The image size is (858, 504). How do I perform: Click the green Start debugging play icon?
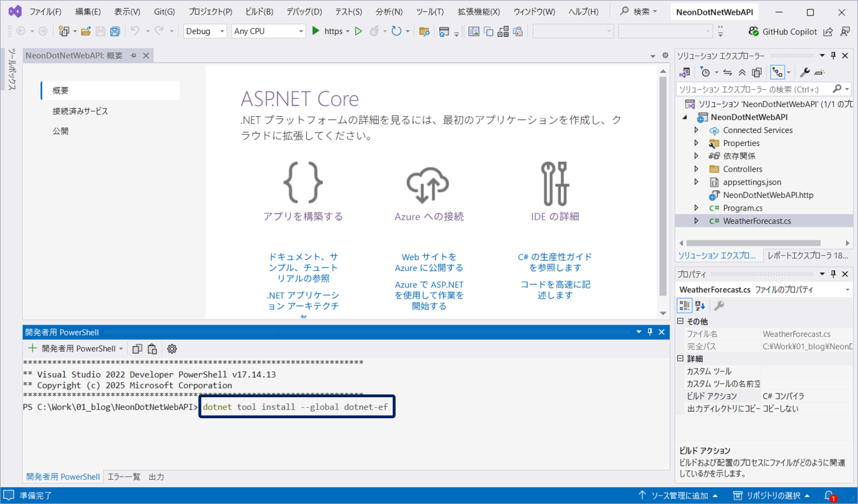316,31
